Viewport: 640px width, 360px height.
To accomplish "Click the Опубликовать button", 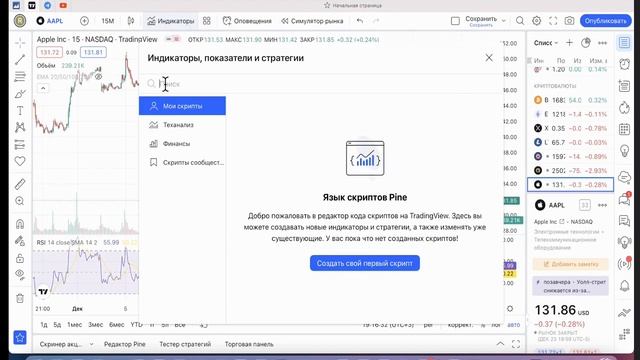I will tap(605, 21).
